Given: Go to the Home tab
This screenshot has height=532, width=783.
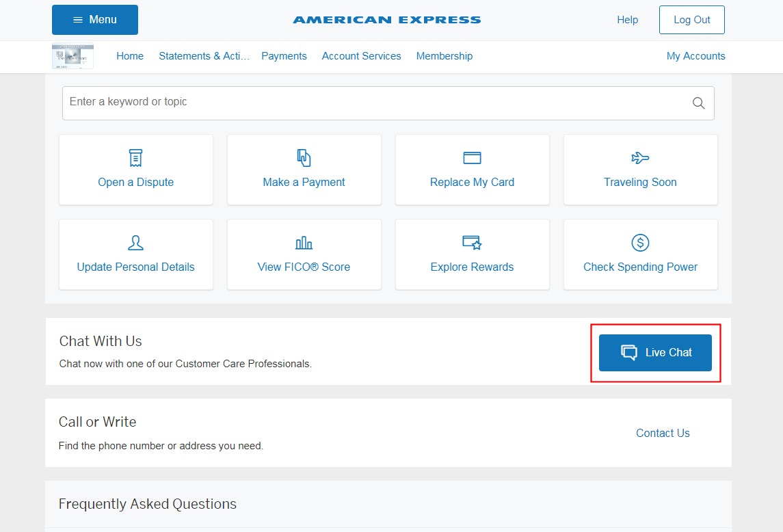Looking at the screenshot, I should [x=130, y=56].
